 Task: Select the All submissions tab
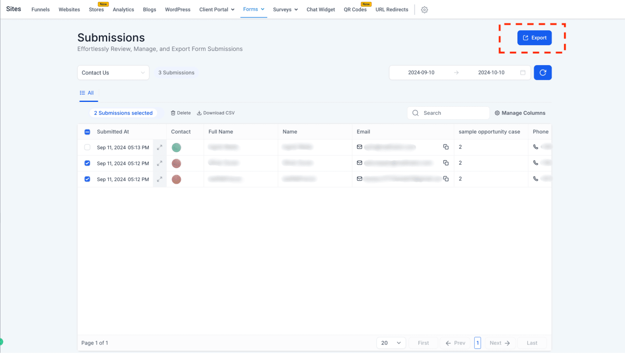[87, 93]
